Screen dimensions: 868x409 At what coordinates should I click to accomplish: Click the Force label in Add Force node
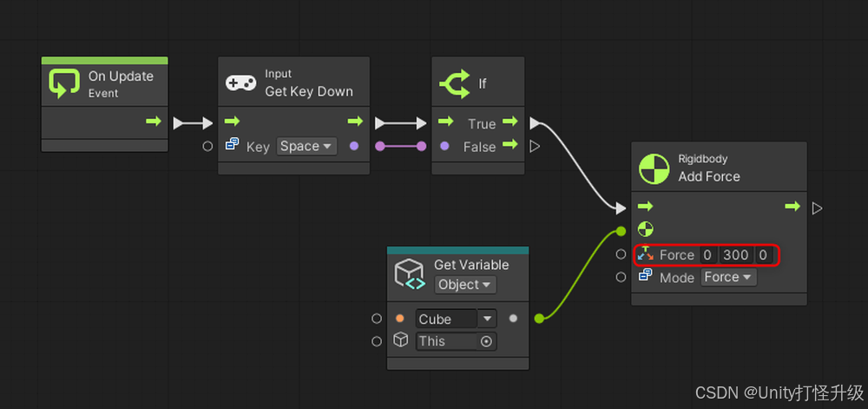(676, 255)
